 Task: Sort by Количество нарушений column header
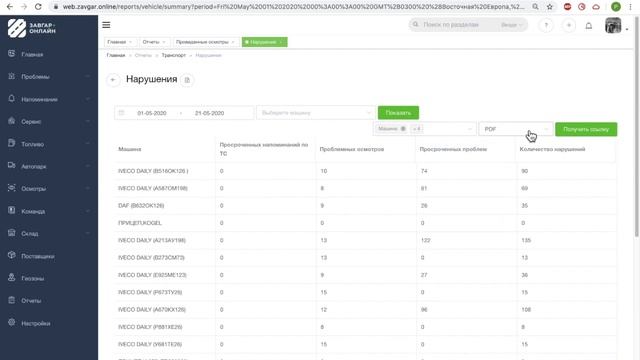pos(552,149)
